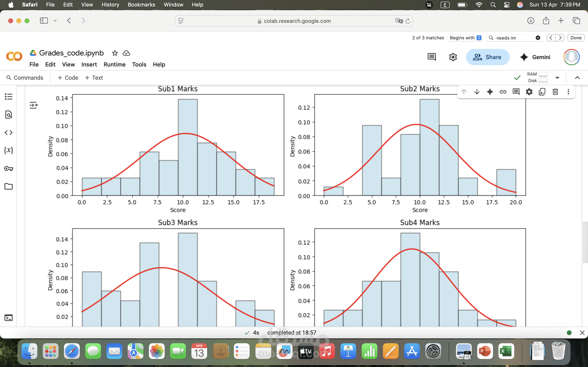Image resolution: width=588 pixels, height=367 pixels.
Task: Toggle Safari sidebar visibility
Action: coord(44,21)
